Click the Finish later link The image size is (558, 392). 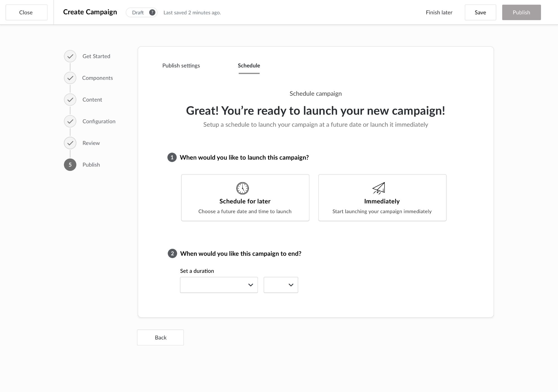pyautogui.click(x=439, y=13)
